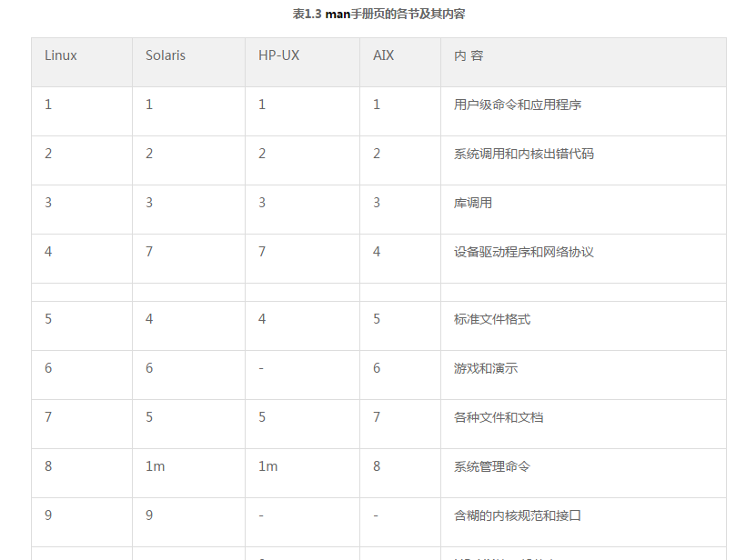Screen dimensions: 736x560
Task: Select Solaris value 9 in 含糊的内核规范和接口 row
Action: coord(149,515)
